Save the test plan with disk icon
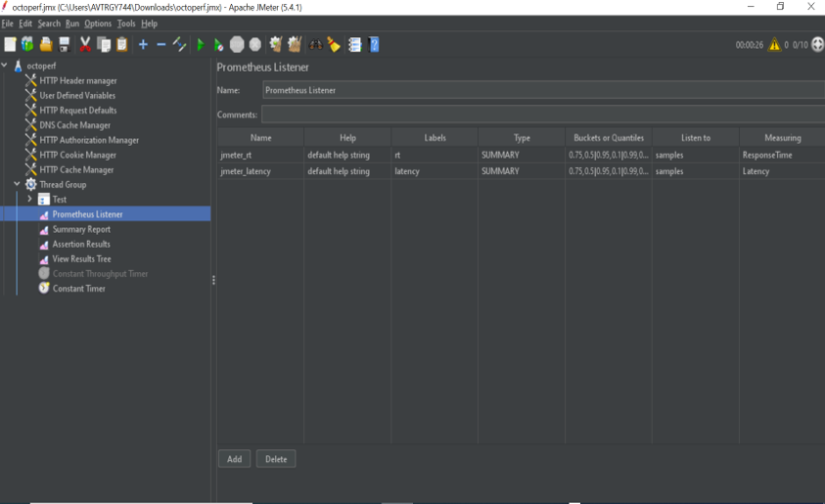The width and height of the screenshot is (825, 504). pyautogui.click(x=65, y=45)
